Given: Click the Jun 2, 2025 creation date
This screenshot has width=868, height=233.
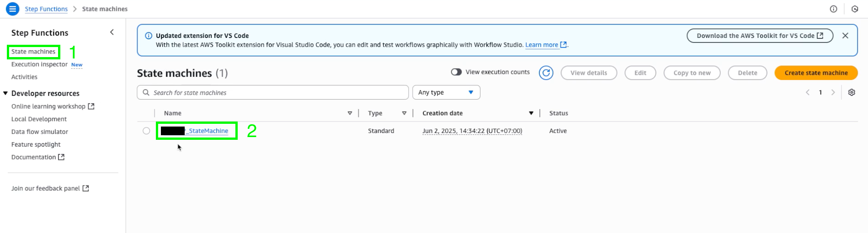Looking at the screenshot, I should [472, 131].
